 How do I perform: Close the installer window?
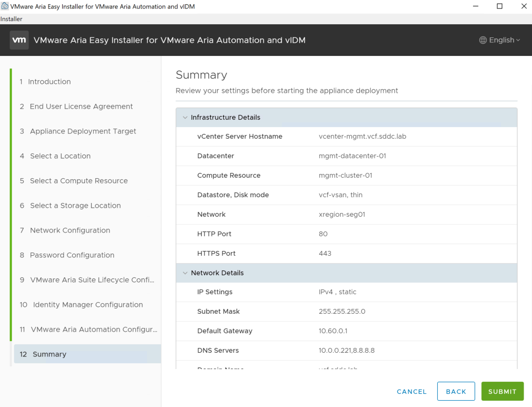tap(524, 6)
